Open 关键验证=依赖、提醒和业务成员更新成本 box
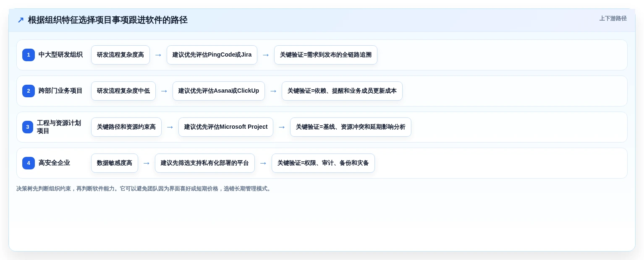644x260 pixels. click(342, 91)
